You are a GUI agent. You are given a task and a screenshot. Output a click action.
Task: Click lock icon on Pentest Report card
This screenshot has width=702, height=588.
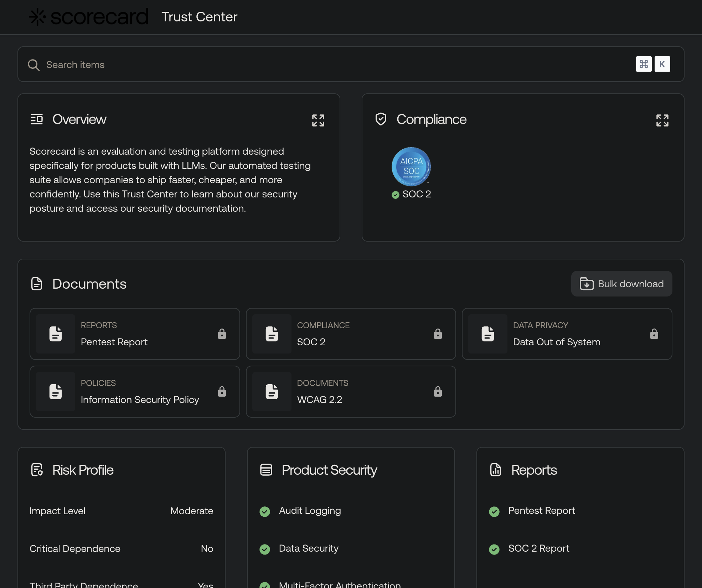click(x=222, y=334)
